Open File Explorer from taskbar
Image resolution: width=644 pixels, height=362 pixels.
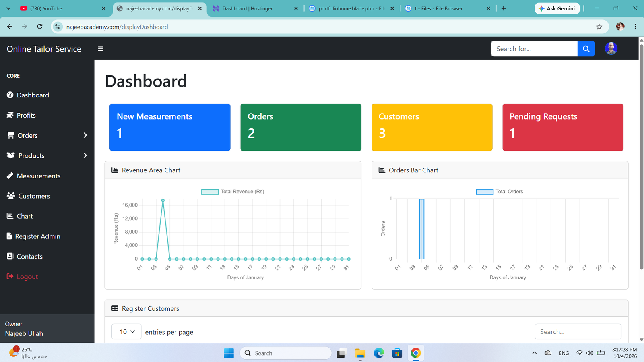(360, 353)
